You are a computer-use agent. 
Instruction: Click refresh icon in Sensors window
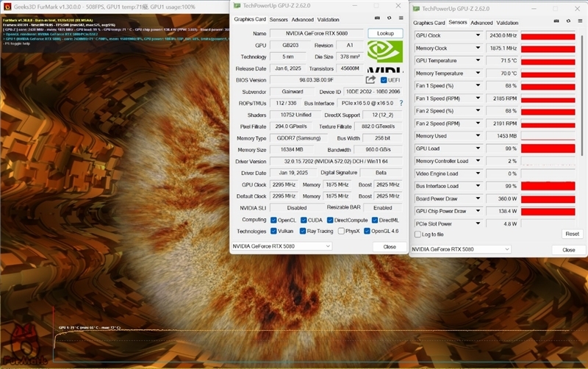(568, 21)
